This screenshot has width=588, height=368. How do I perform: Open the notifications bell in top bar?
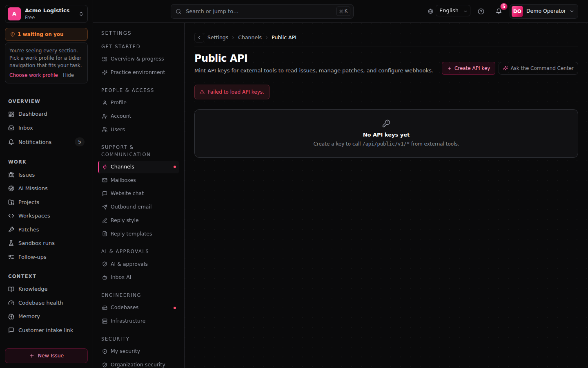click(x=499, y=11)
